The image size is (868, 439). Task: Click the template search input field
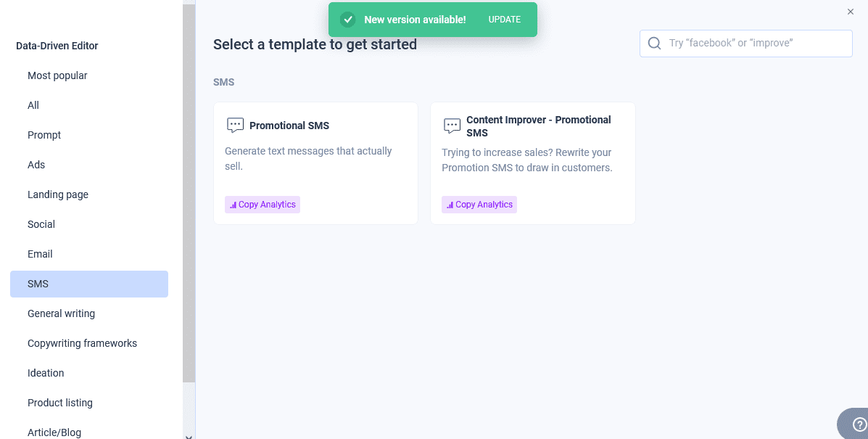[x=754, y=44]
